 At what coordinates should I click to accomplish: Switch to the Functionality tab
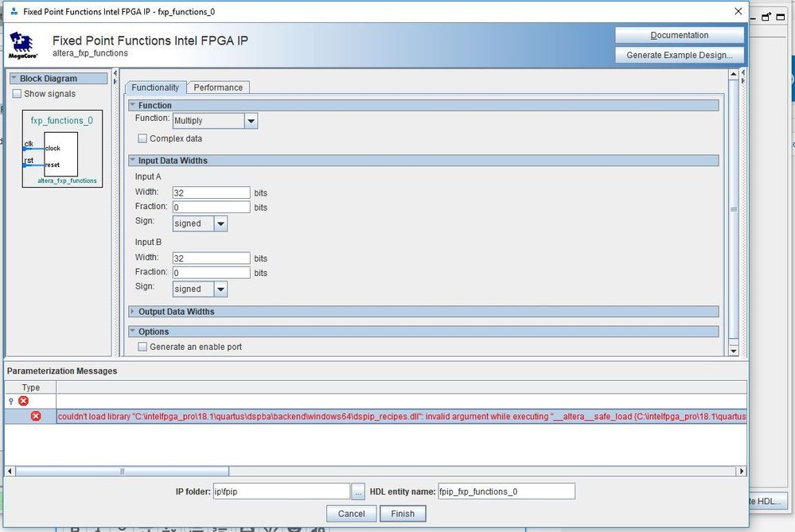[155, 87]
